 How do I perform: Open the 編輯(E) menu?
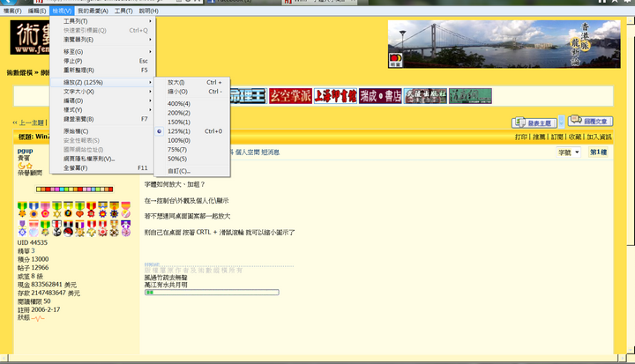(37, 11)
